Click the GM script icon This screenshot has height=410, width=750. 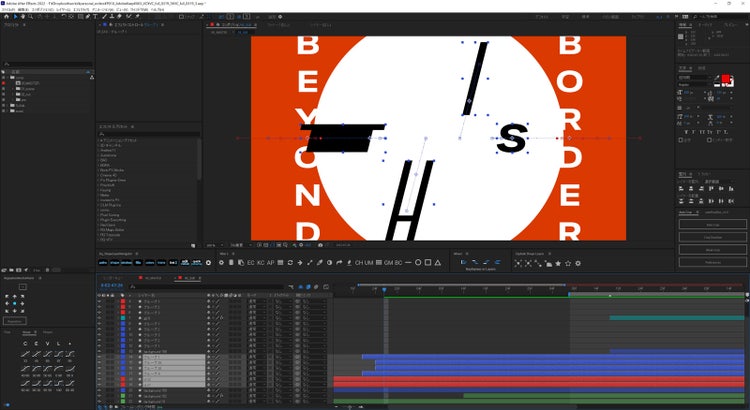tap(388, 263)
